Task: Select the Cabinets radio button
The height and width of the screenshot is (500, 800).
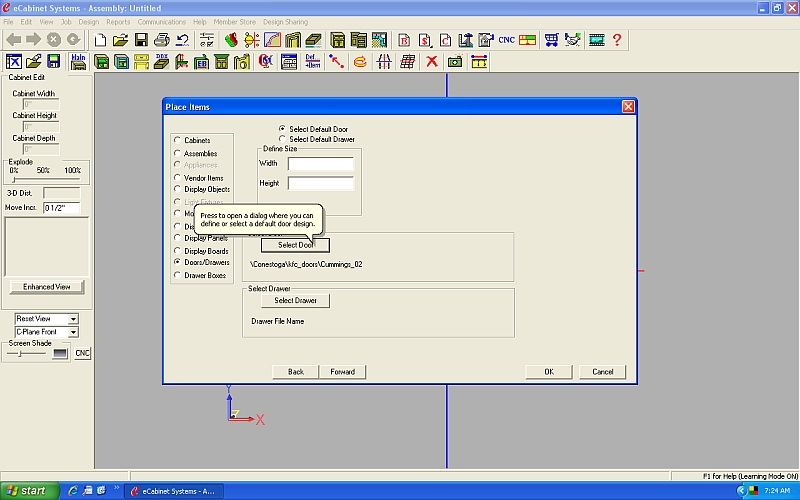Action: pos(178,141)
